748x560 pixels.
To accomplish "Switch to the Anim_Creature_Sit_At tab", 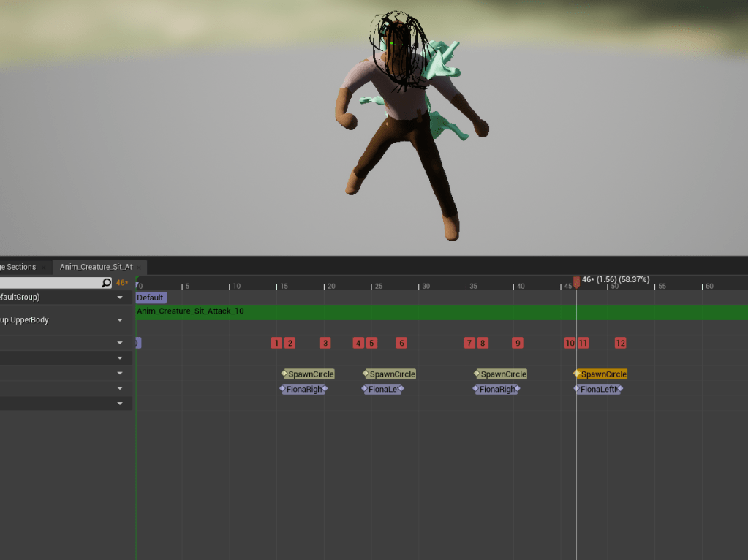I will (96, 268).
